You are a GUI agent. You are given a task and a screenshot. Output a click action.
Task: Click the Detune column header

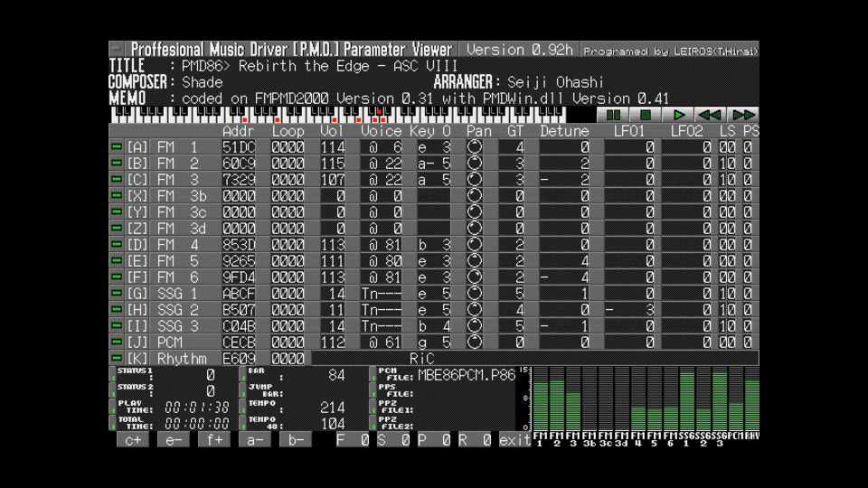564,131
